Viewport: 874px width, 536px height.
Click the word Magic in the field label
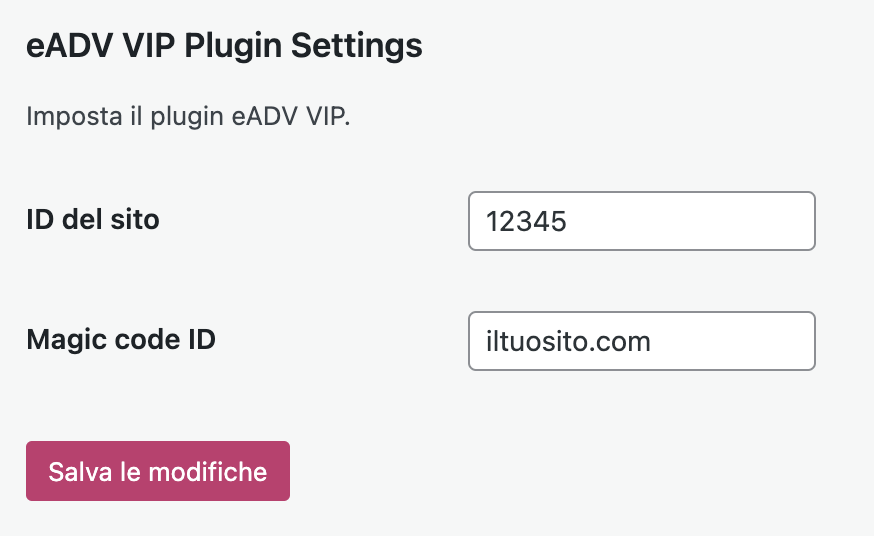coord(66,340)
